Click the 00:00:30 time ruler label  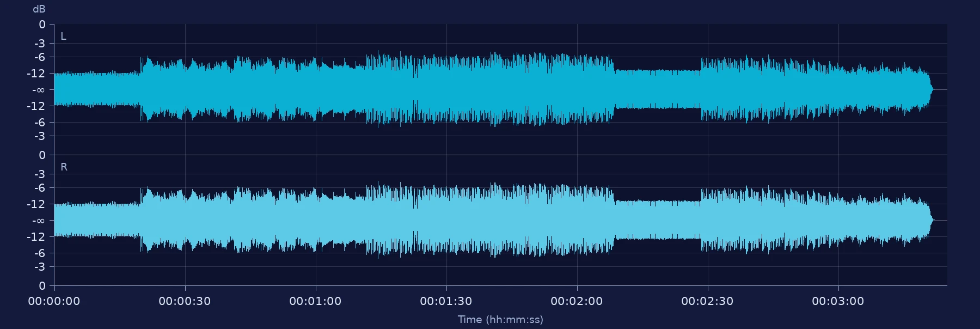point(185,301)
